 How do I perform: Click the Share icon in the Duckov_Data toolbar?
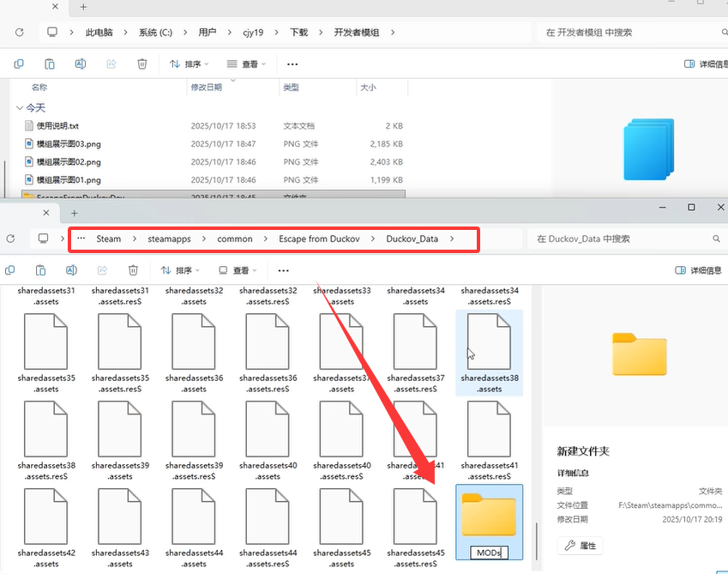[102, 270]
